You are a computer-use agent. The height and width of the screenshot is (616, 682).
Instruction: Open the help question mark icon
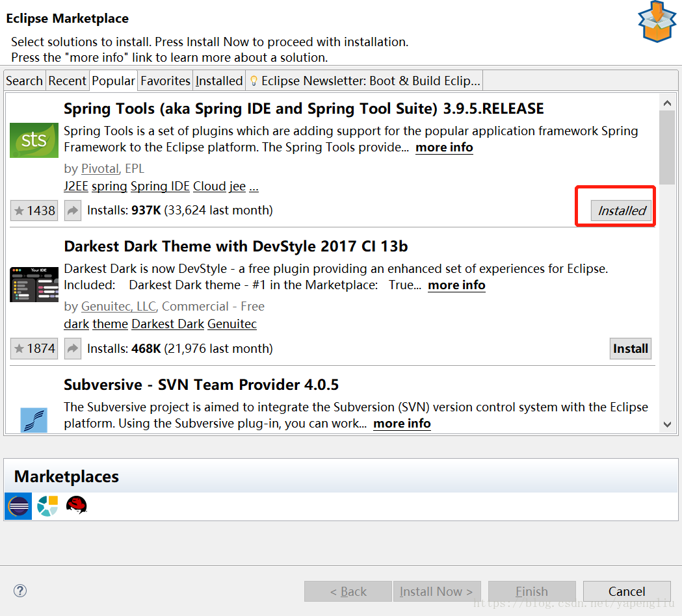[x=20, y=591]
